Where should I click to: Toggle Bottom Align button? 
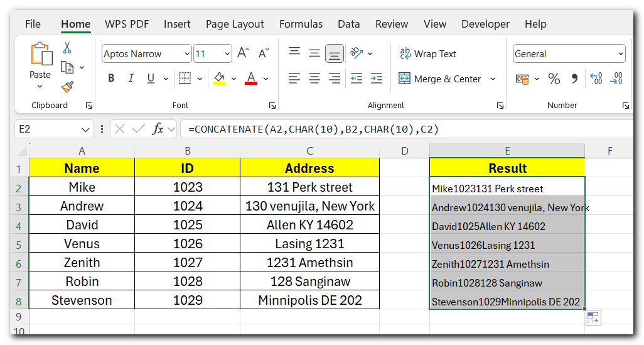pyautogui.click(x=335, y=54)
